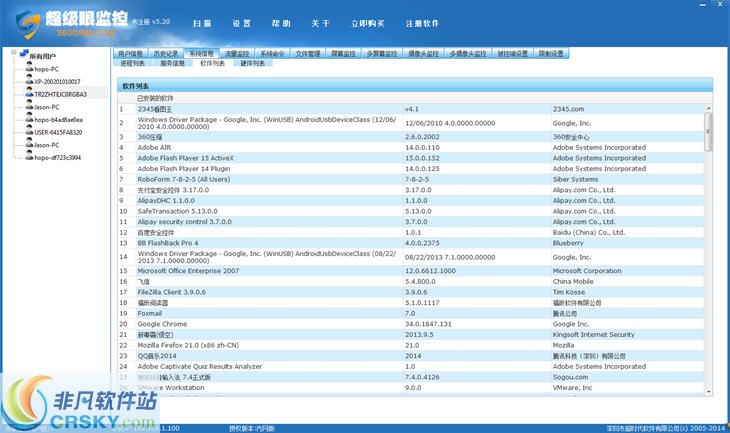Open the 扫描 menu
This screenshot has width=730, height=433.
tap(202, 23)
